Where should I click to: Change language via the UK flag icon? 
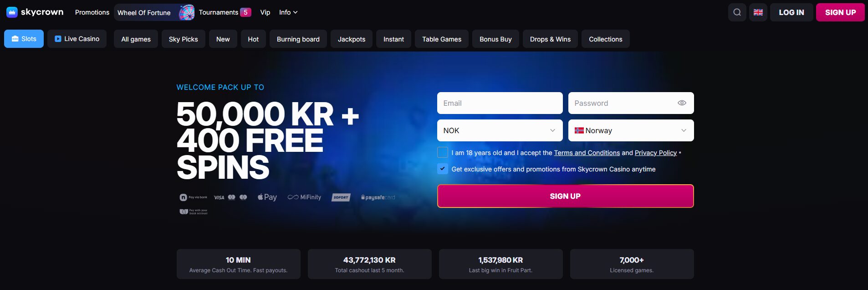point(758,12)
